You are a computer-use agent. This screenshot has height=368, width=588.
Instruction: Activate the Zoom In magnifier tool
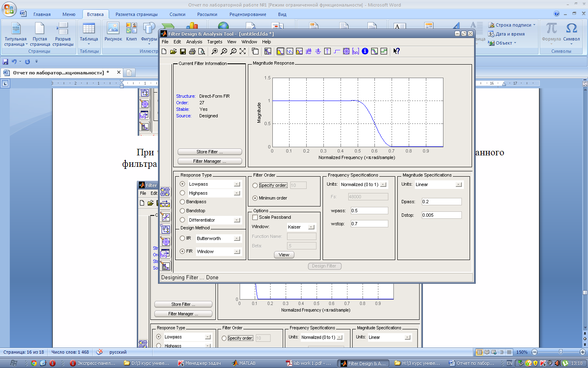(214, 52)
